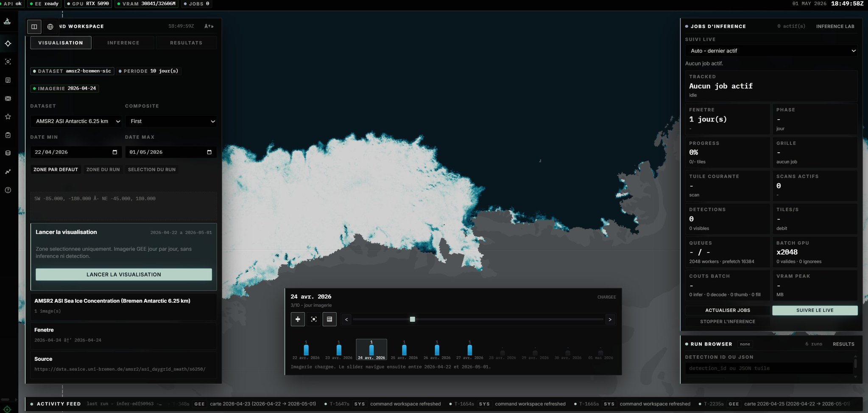Image resolution: width=868 pixels, height=413 pixels.
Task: Click the 'GPU RTX 5090' status indicator
Action: pyautogui.click(x=88, y=3)
